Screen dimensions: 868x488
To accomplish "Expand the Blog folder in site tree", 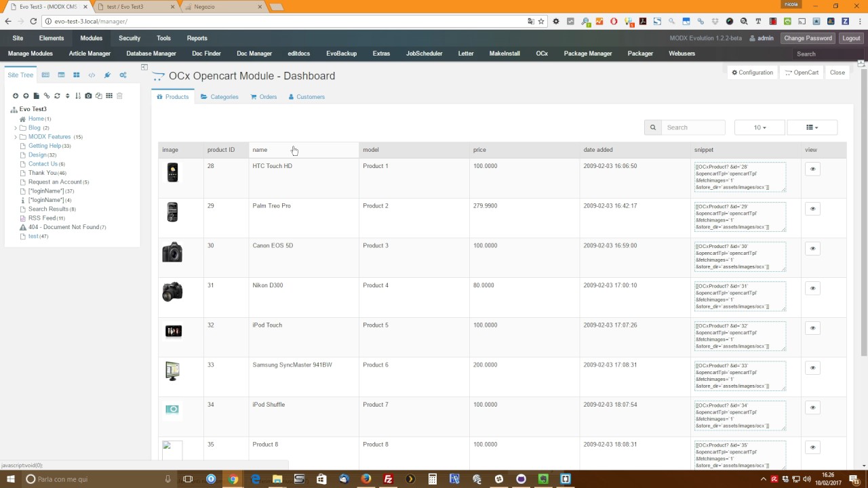I will (x=16, y=127).
